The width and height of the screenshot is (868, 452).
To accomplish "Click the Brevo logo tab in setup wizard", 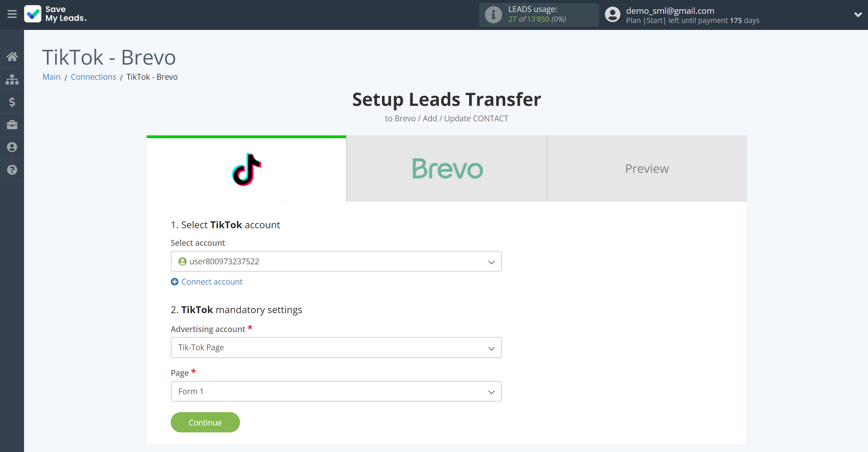I will coord(447,168).
